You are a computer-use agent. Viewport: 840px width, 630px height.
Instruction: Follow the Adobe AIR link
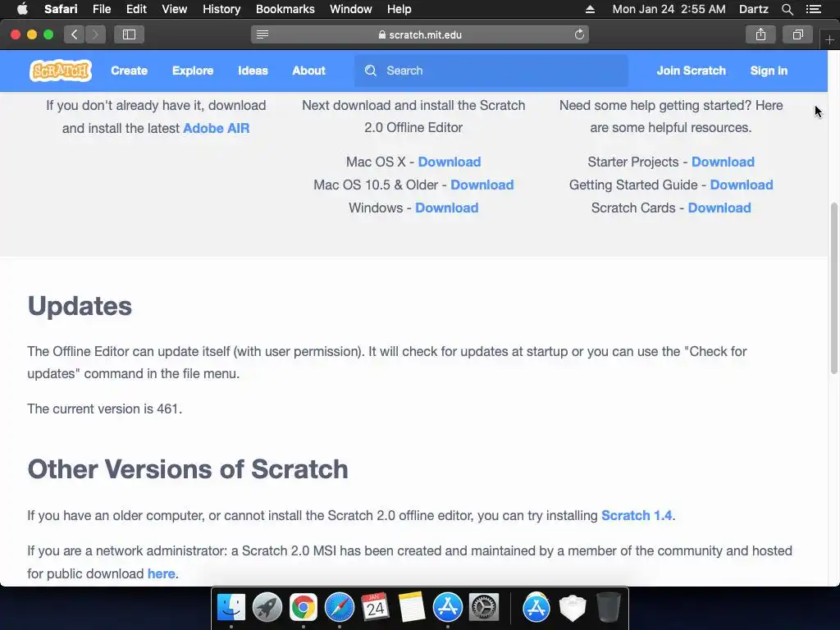pyautogui.click(x=217, y=129)
